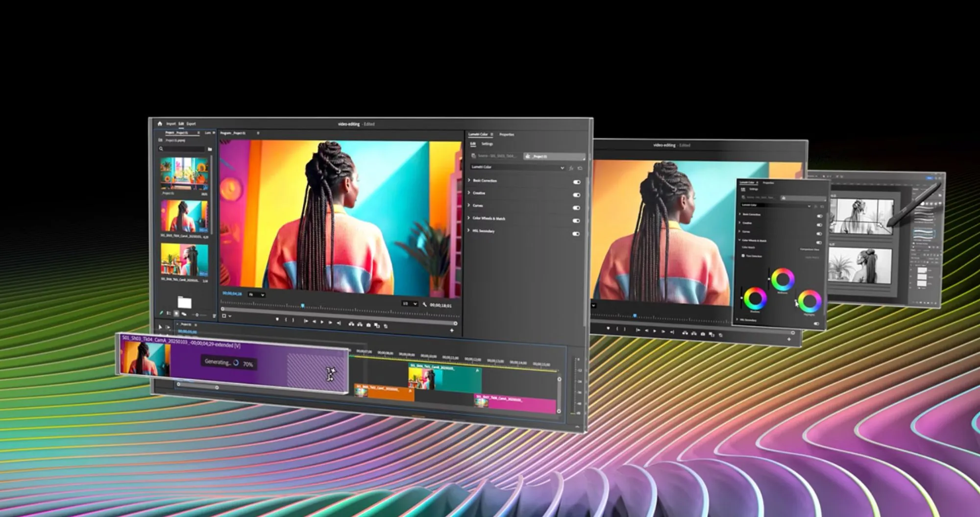Screen dimensions: 980x517
Task: Toggle the Curves switch
Action: click(x=577, y=208)
